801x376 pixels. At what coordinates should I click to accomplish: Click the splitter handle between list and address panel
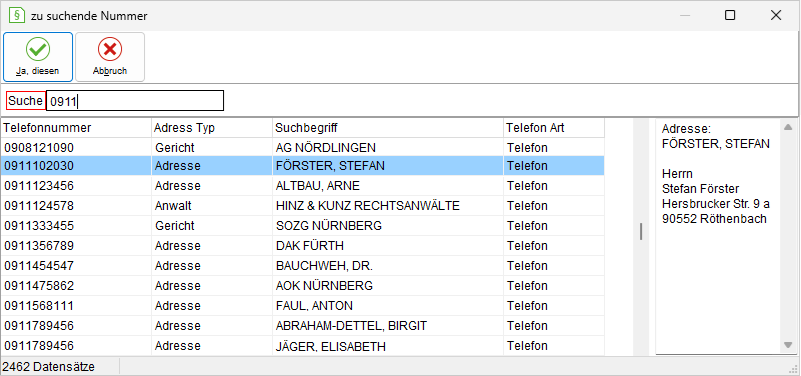tap(641, 232)
